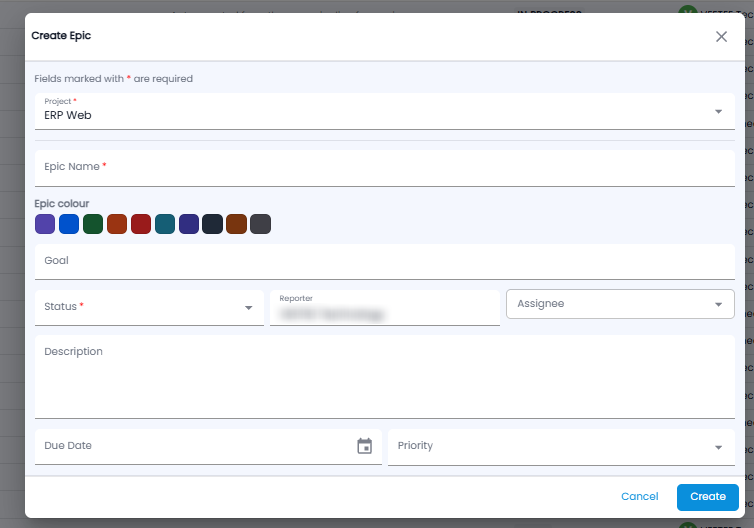Click the Reporter field
Screen dimensions: 754x528
point(385,308)
